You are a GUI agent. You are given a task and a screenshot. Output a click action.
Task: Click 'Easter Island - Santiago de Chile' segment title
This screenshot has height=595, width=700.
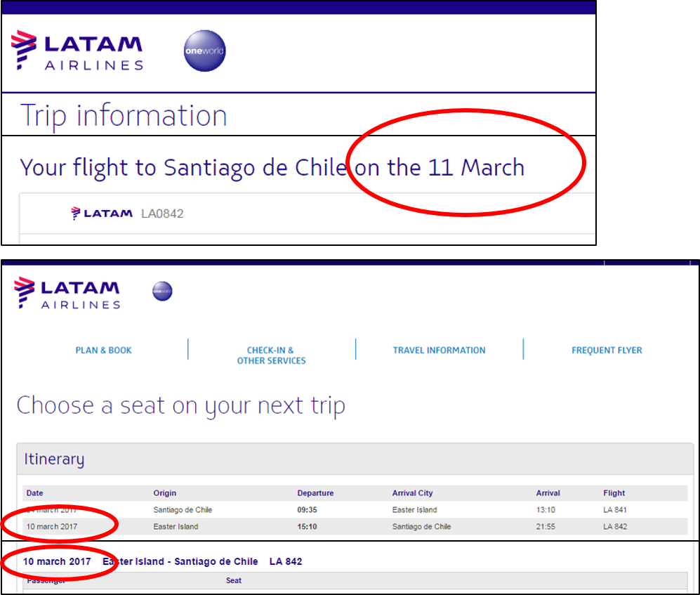180,561
